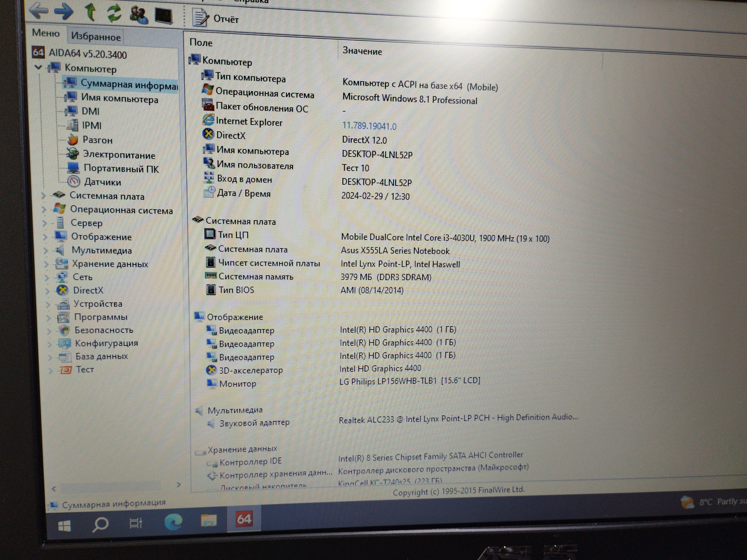
Task: Open Internet Explorer version link 11.789.19041.0
Action: pyautogui.click(x=369, y=126)
